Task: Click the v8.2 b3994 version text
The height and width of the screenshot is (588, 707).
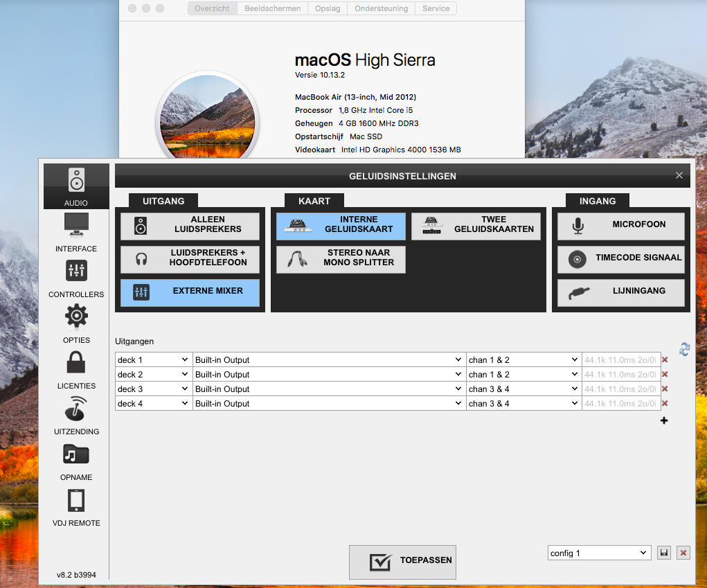Action: (76, 575)
